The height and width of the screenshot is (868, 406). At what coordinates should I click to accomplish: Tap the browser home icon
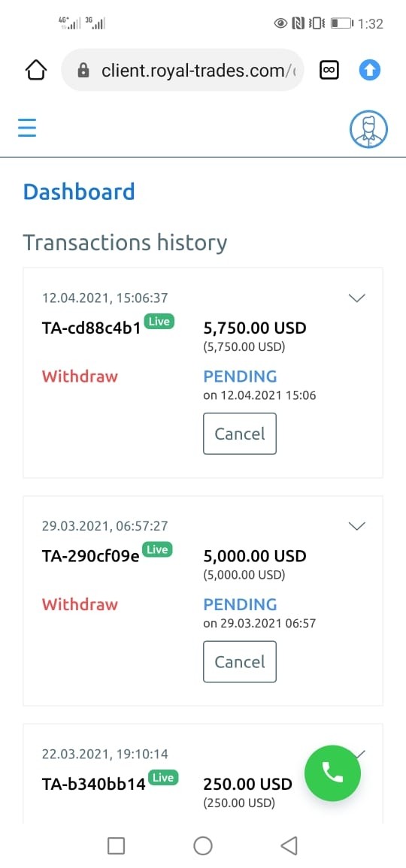point(36,71)
